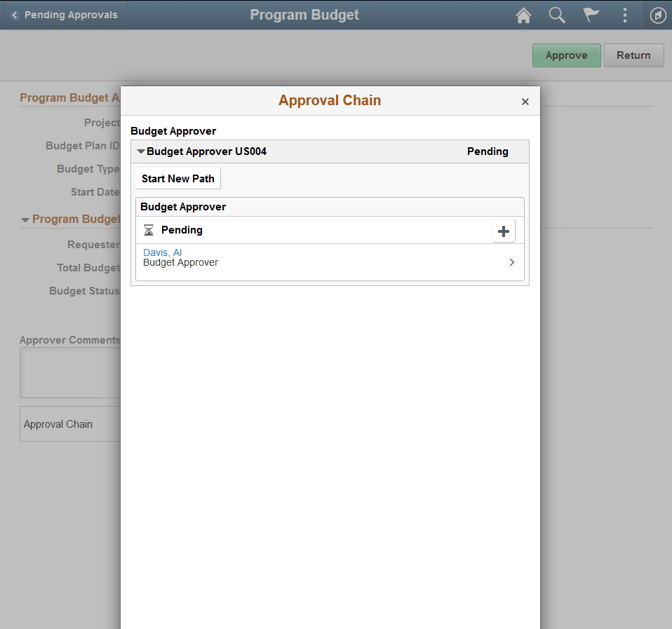Screen dimensions: 672x629
Task: Open approver profile for Davis, Al
Action: click(x=162, y=252)
